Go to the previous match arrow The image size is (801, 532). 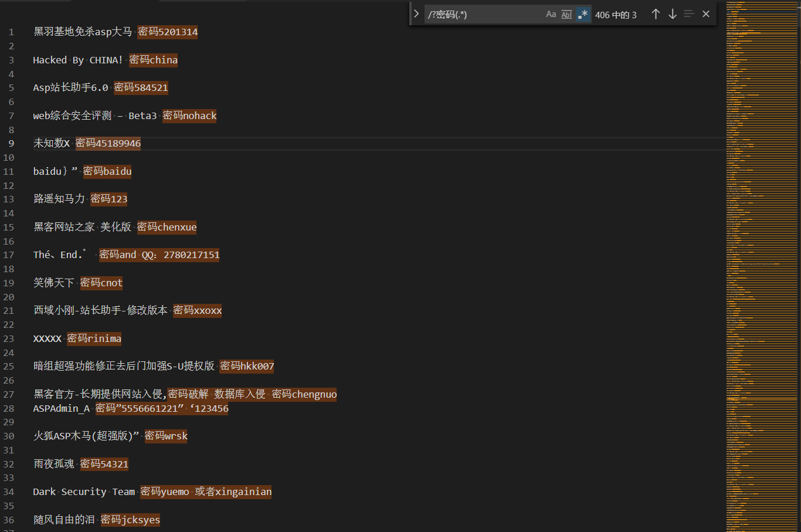tap(656, 14)
